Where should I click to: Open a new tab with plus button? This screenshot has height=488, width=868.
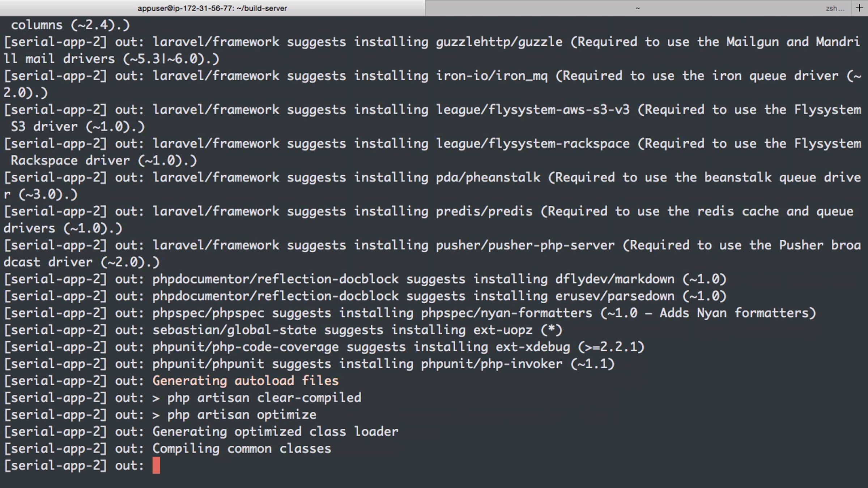pos(859,8)
